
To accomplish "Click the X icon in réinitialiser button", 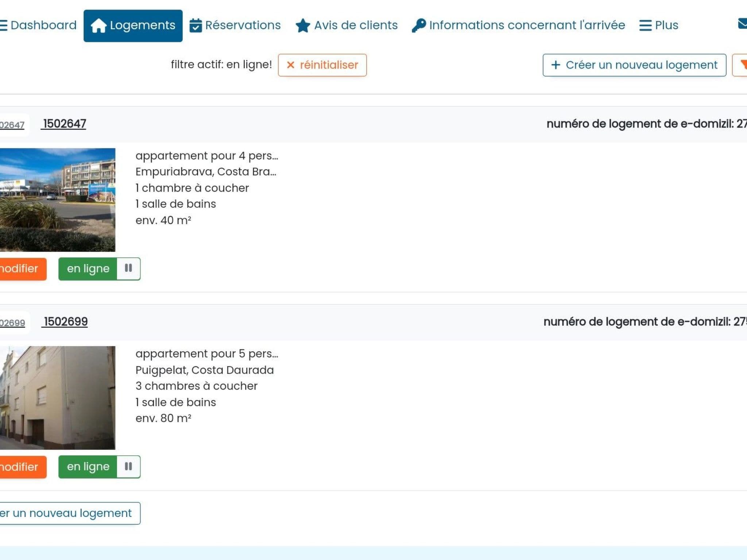I will pos(290,65).
